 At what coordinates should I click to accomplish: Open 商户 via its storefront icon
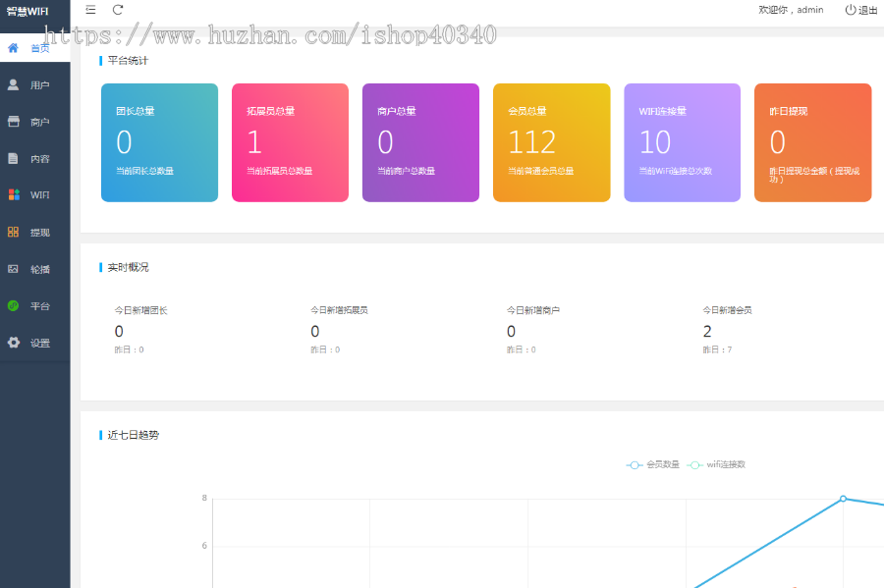(13, 122)
